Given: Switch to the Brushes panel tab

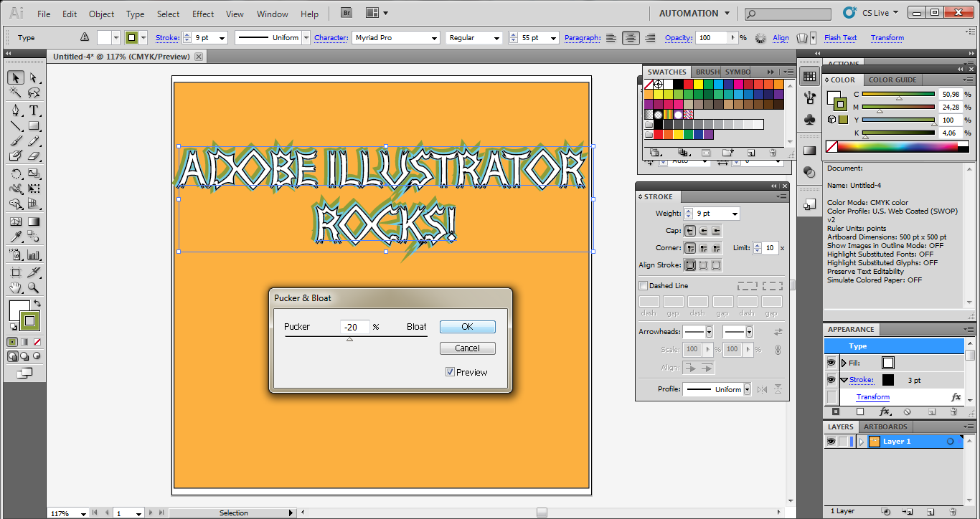Looking at the screenshot, I should pyautogui.click(x=707, y=72).
